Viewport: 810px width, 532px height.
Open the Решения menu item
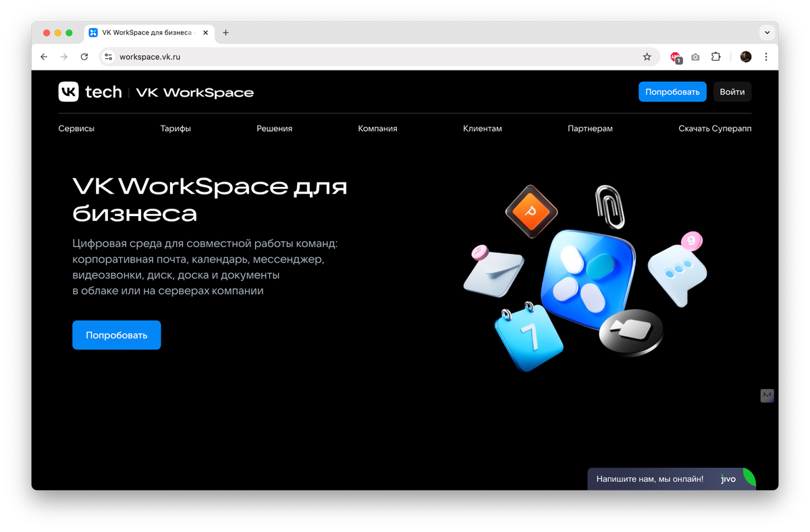point(274,128)
